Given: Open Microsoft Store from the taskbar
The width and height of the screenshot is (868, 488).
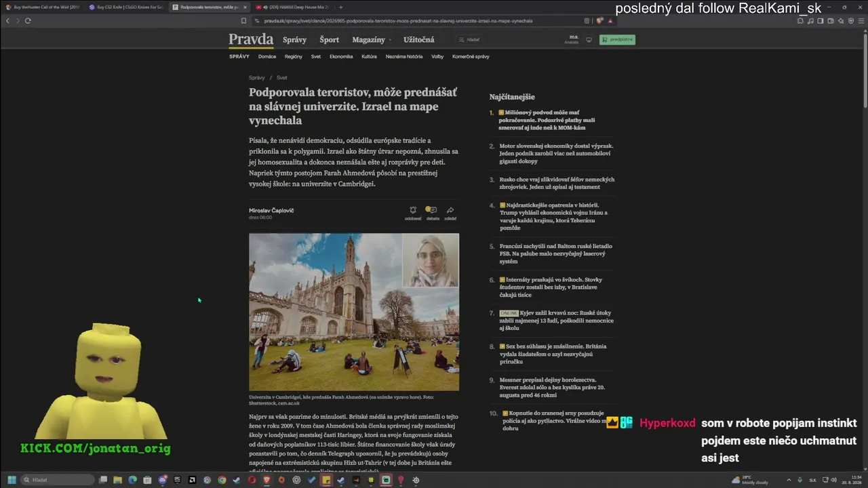Looking at the screenshot, I should point(148,480).
